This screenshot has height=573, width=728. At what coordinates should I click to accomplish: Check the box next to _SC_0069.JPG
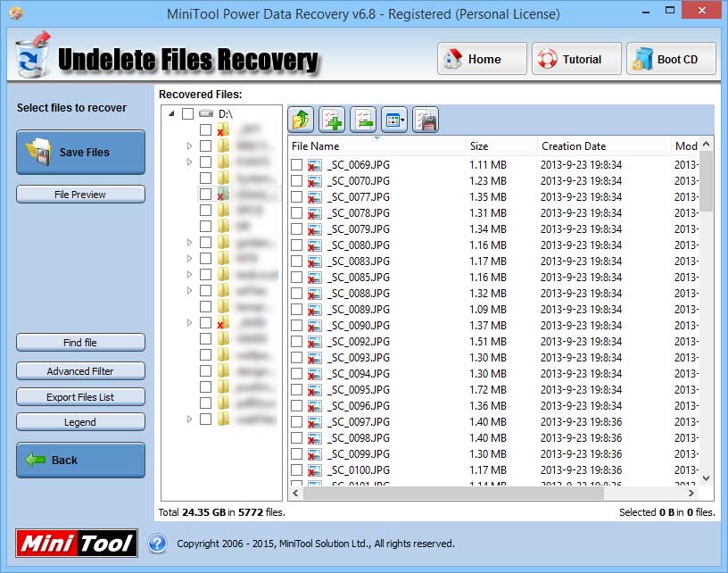[x=298, y=163]
